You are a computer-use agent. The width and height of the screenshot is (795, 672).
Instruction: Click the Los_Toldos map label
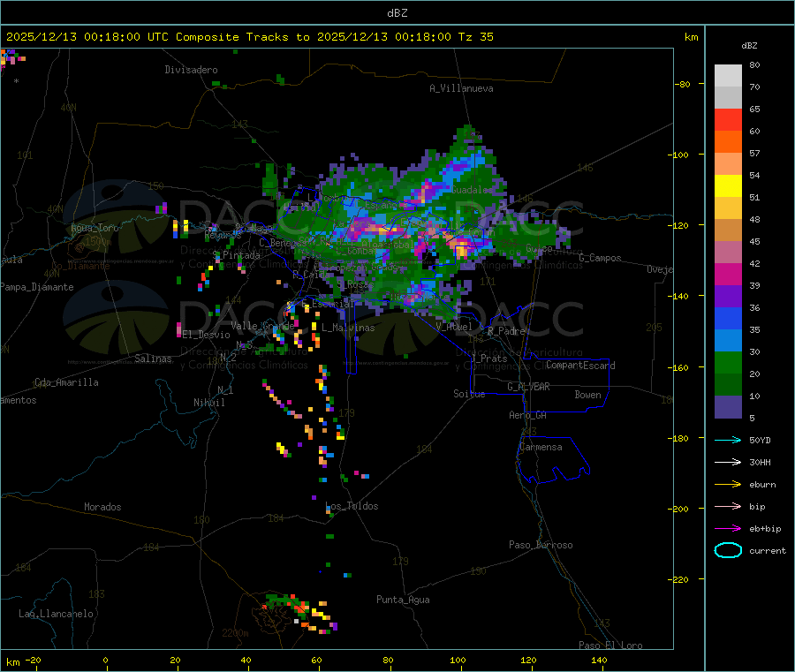tap(352, 506)
